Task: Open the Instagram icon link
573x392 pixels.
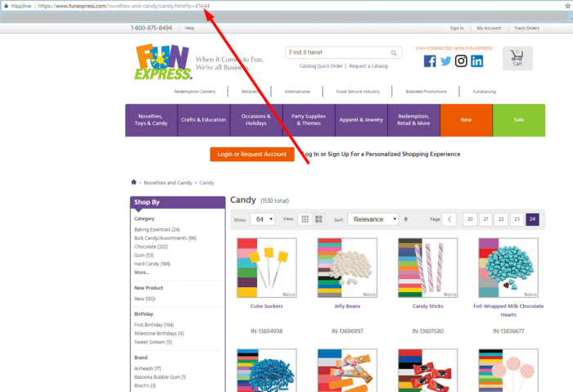Action: coord(461,61)
